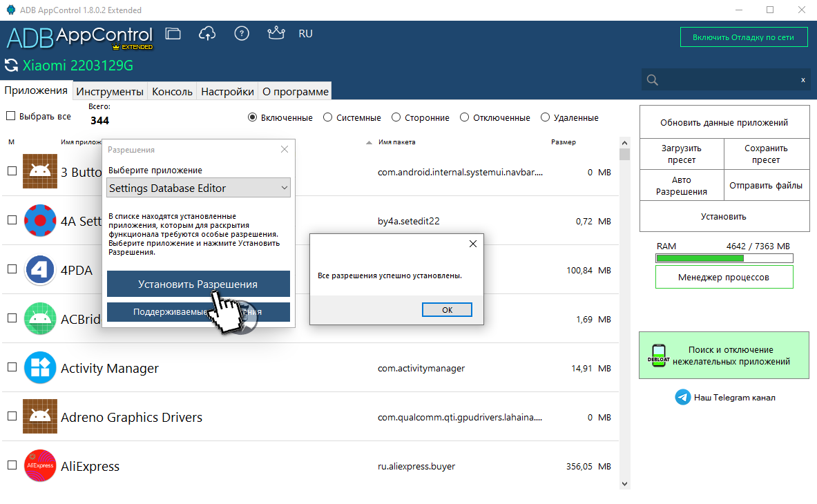Click Установить Разрешения button

tap(198, 284)
